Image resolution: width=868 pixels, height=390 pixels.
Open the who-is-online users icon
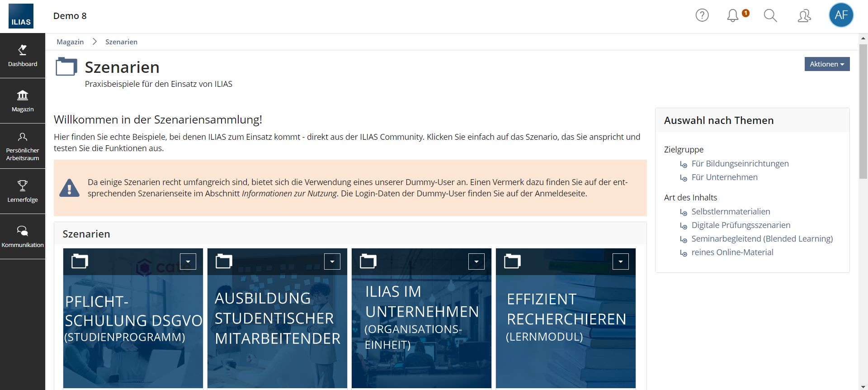[804, 16]
